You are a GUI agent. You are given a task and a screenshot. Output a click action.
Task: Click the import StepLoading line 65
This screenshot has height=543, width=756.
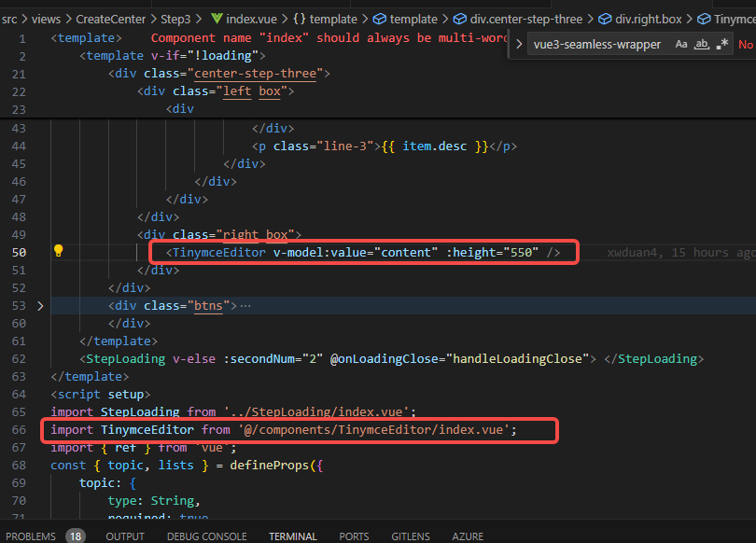[x=233, y=412]
